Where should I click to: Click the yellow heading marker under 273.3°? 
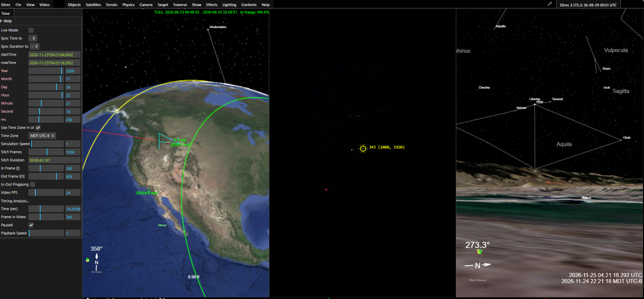(479, 252)
